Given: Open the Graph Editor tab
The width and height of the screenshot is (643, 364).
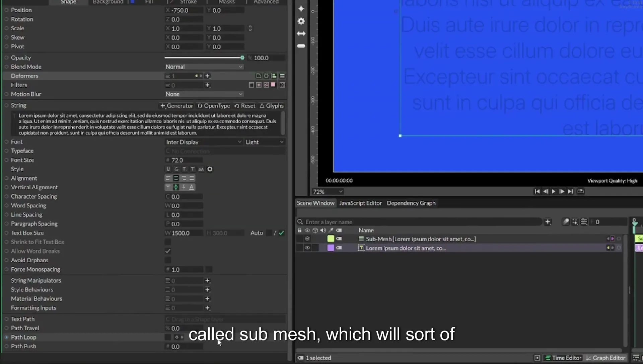Looking at the screenshot, I should point(605,358).
